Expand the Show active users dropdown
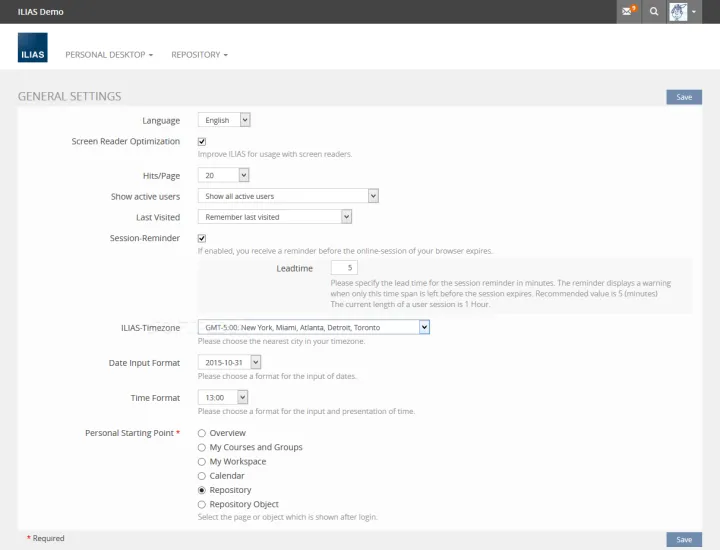 click(287, 196)
